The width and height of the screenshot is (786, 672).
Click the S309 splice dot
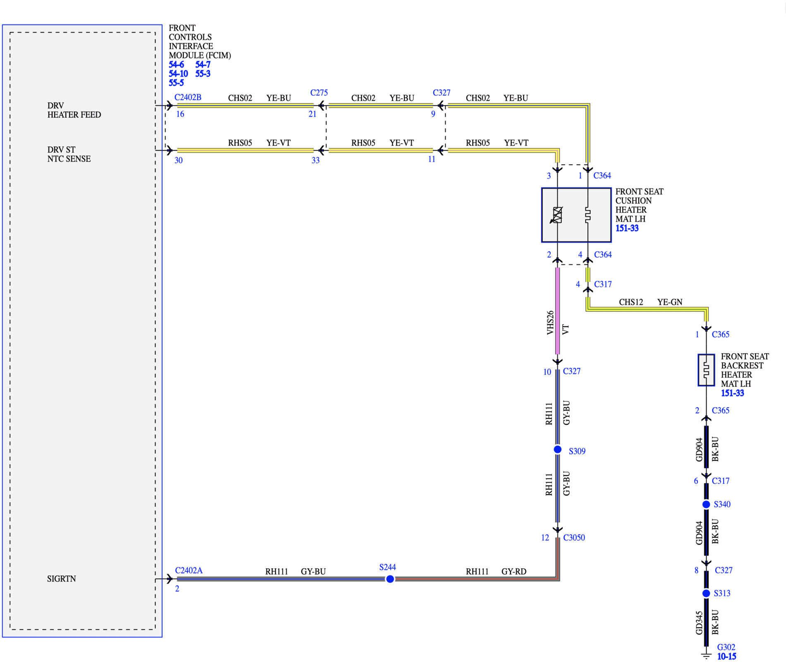point(558,450)
